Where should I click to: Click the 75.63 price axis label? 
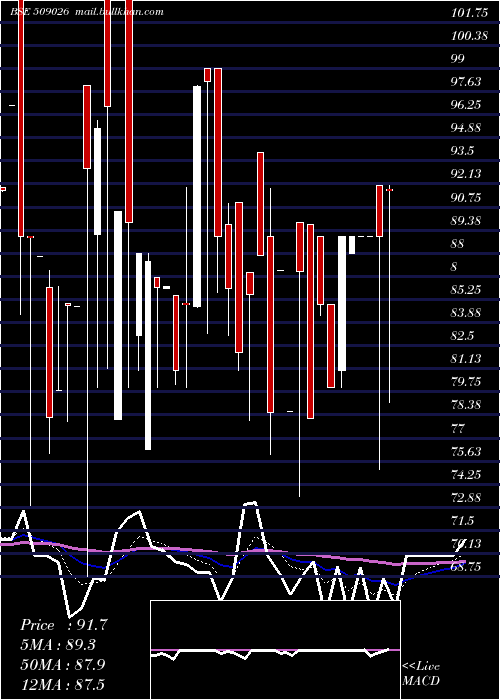466,451
